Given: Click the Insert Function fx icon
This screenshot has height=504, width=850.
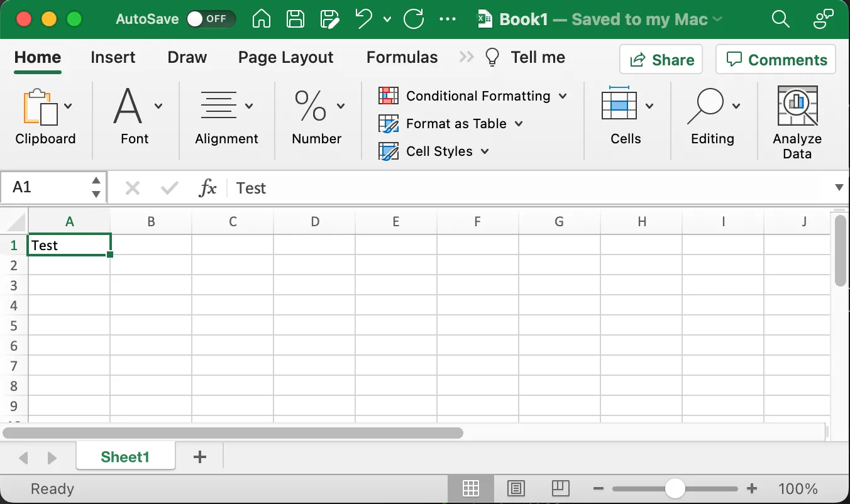Looking at the screenshot, I should [207, 187].
